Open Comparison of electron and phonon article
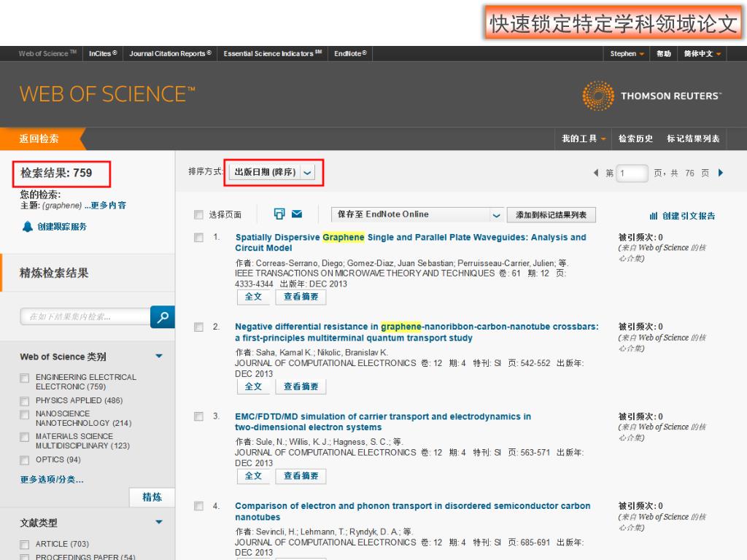747x560 pixels. point(413,511)
